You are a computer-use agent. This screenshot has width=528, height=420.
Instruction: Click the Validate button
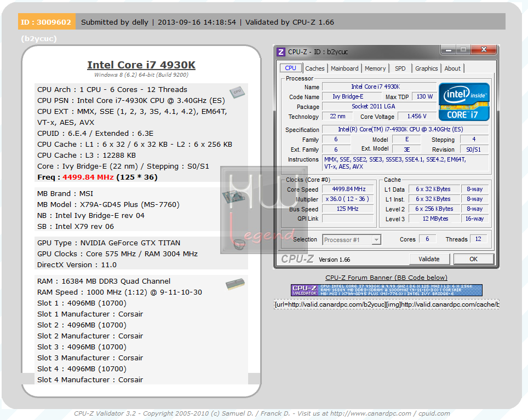pos(429,259)
